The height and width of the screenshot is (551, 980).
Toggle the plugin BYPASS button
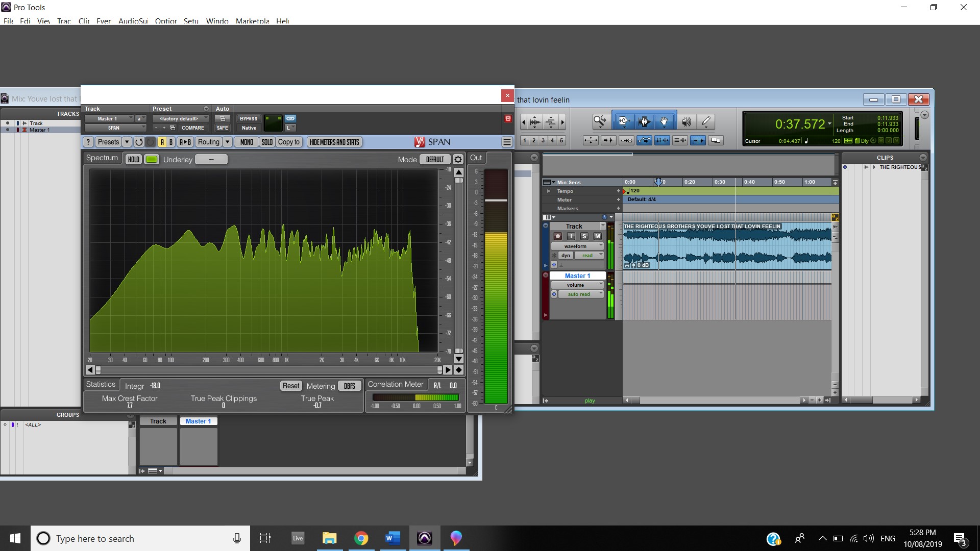coord(249,118)
